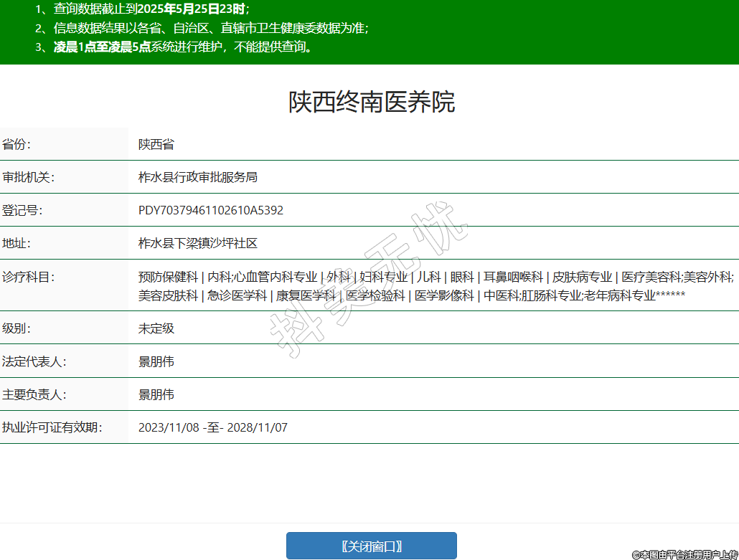Screen dimensions: 739x560
Task: Click the 预防保健科 department list text
Action: point(168,277)
